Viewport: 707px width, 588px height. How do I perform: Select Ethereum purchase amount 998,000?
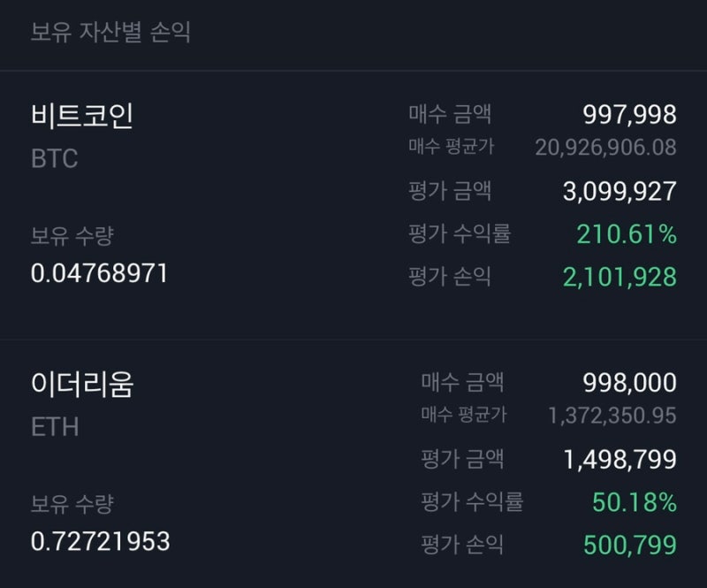pyautogui.click(x=629, y=383)
